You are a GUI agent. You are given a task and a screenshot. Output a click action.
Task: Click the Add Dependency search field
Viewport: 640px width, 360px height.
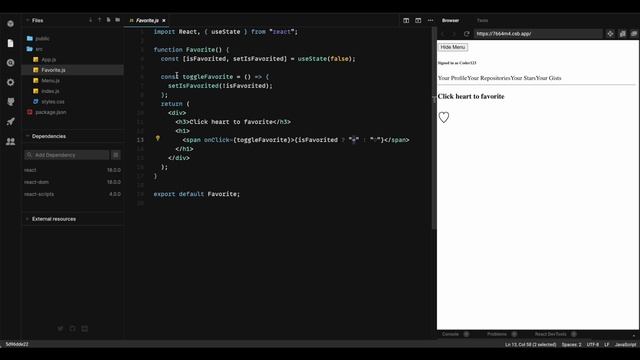coord(67,155)
